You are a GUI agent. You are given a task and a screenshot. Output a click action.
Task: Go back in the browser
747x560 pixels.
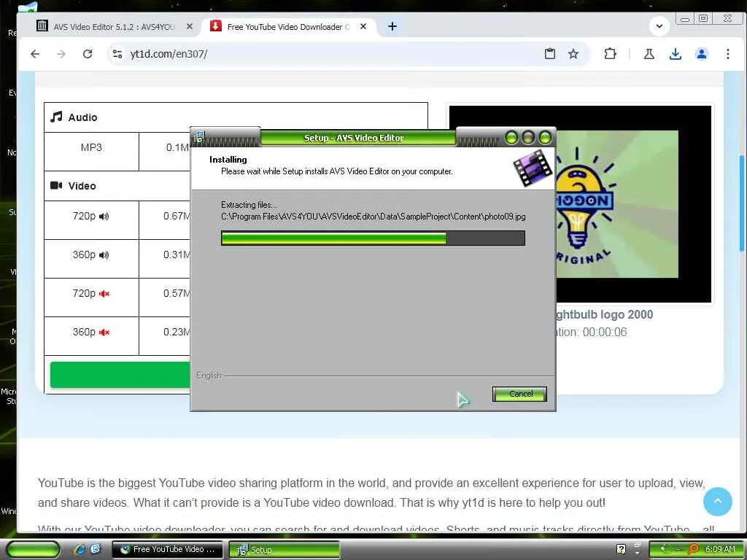pos(35,54)
